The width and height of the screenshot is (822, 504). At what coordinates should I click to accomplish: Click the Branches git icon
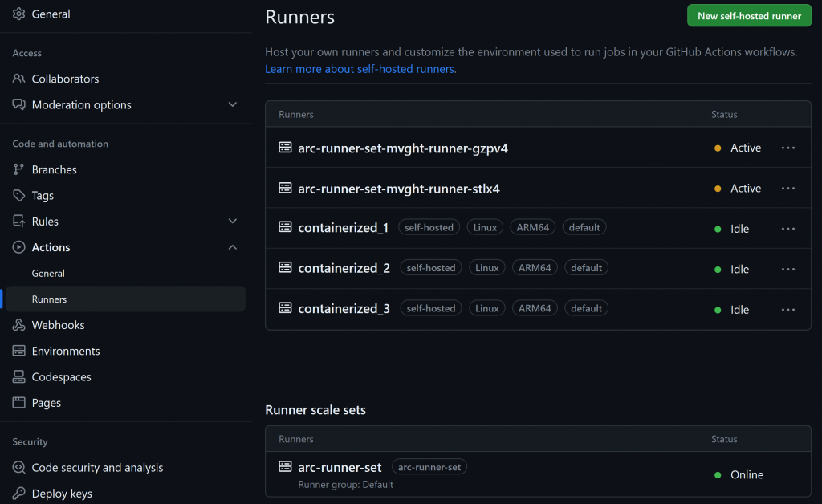(19, 169)
